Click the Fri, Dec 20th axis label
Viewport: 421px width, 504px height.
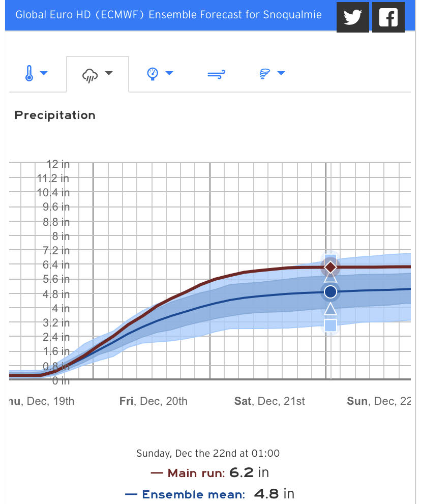click(154, 401)
